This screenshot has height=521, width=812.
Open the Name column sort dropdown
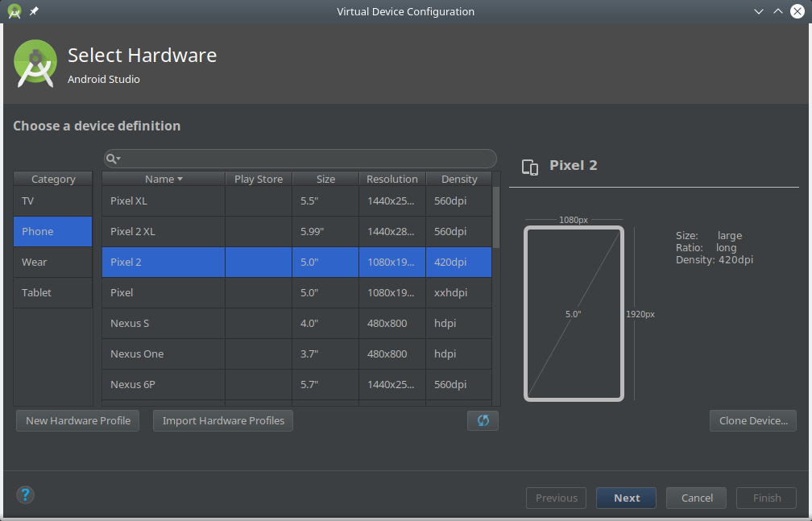[179, 178]
